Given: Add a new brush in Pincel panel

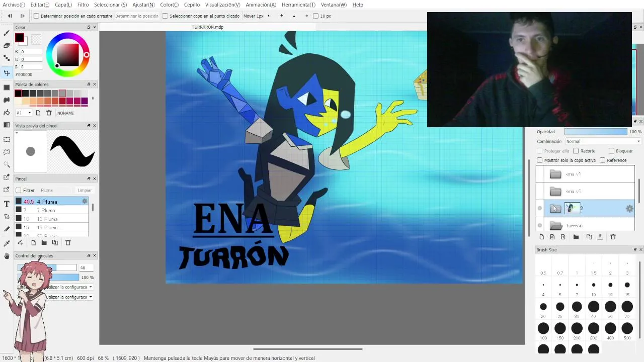Looking at the screenshot, I should click(x=33, y=243).
